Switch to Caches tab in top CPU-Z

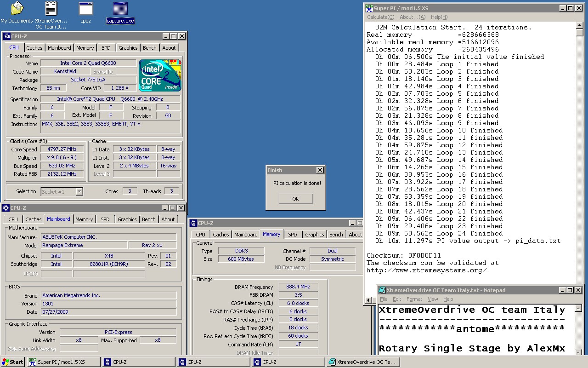[34, 48]
